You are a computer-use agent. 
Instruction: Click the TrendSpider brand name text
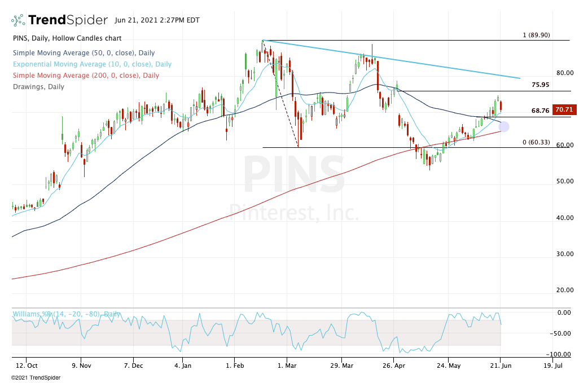(68, 20)
